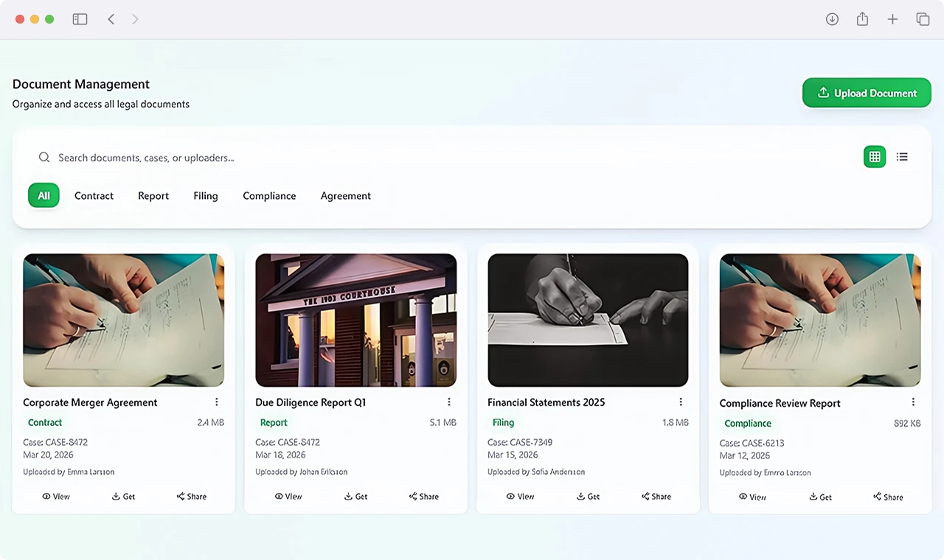Open options menu for Financial Statements 2025
The image size is (944, 560).
(x=681, y=402)
